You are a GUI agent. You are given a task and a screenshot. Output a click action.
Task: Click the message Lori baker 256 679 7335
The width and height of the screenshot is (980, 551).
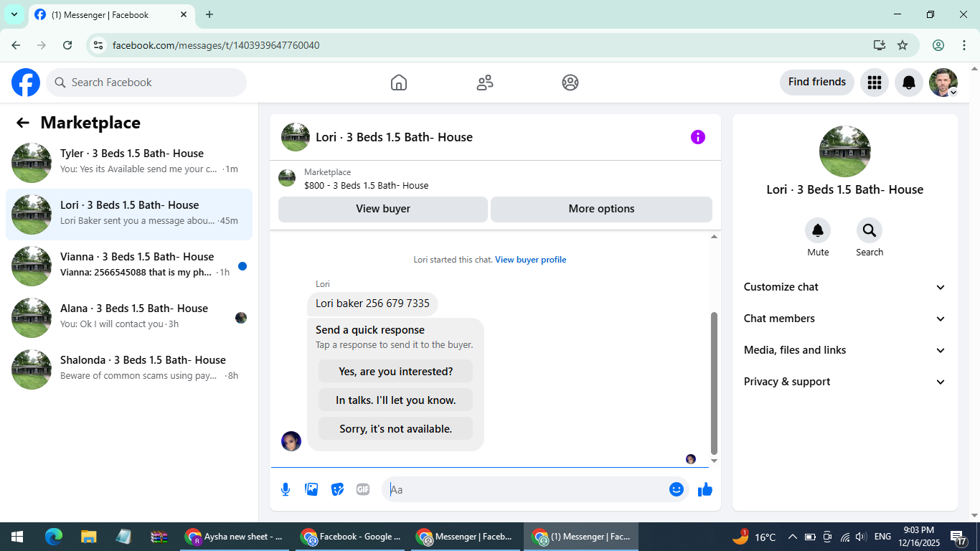pyautogui.click(x=372, y=303)
